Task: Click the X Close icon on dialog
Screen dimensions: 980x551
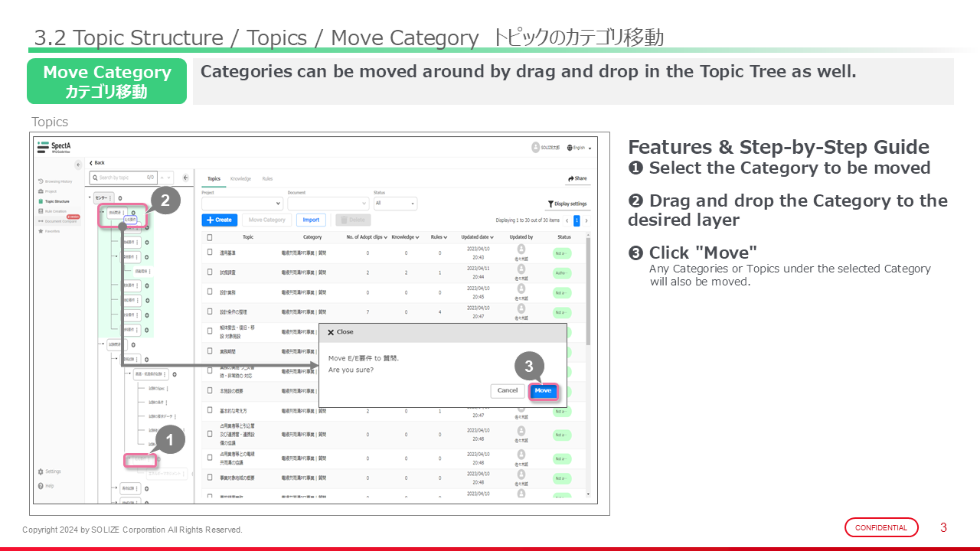Action: tap(331, 332)
